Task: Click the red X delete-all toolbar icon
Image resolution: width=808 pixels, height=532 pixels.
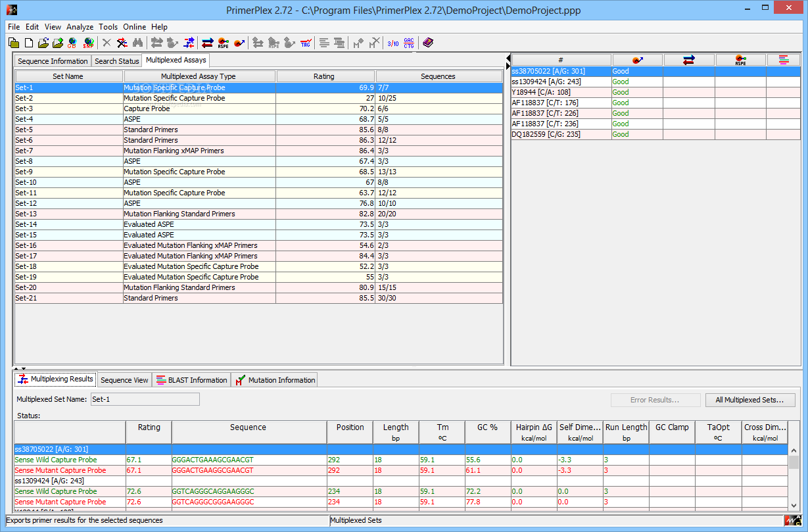Action: coord(122,43)
